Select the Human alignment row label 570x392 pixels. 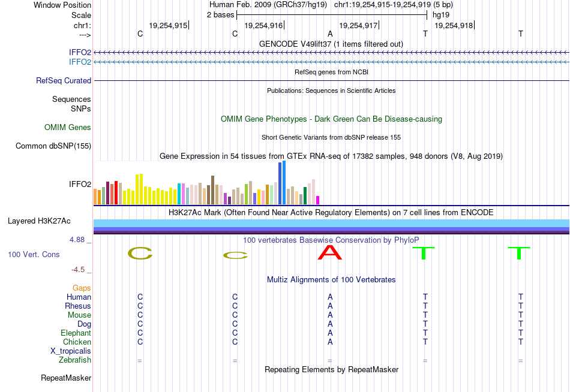click(x=79, y=297)
